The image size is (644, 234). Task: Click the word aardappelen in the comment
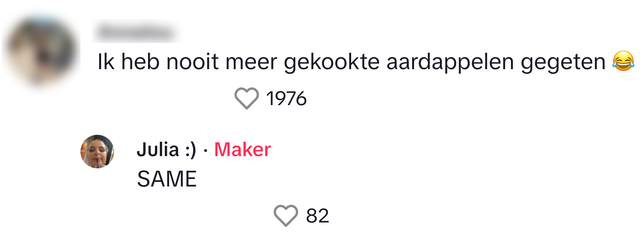[x=450, y=62]
